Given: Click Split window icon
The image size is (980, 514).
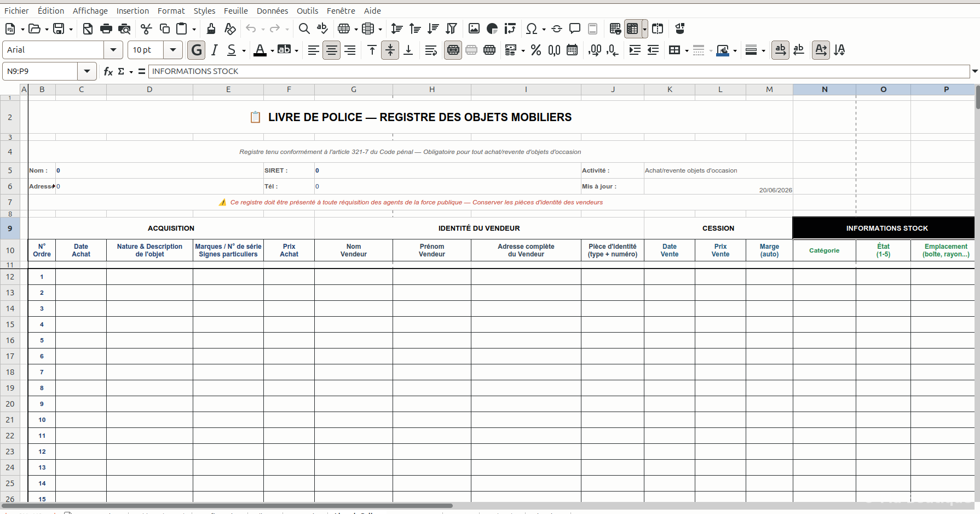Looking at the screenshot, I should click(x=658, y=28).
